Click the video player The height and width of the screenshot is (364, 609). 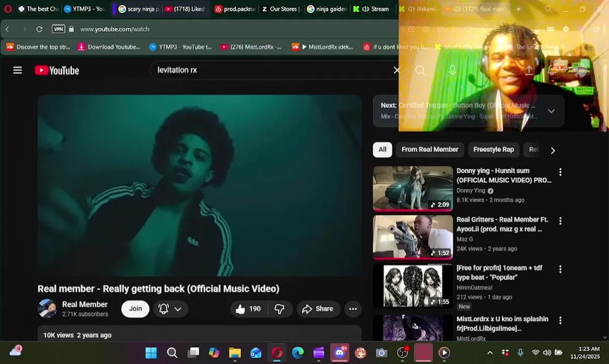[200, 186]
